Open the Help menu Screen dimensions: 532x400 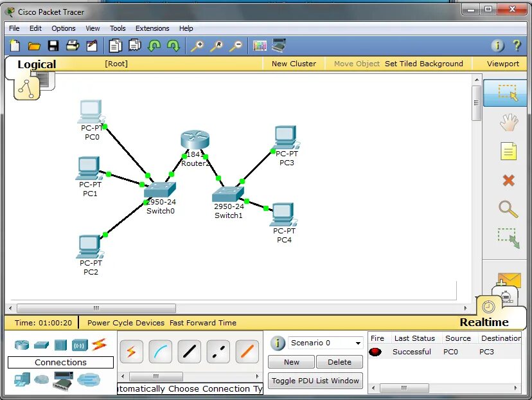coord(186,28)
